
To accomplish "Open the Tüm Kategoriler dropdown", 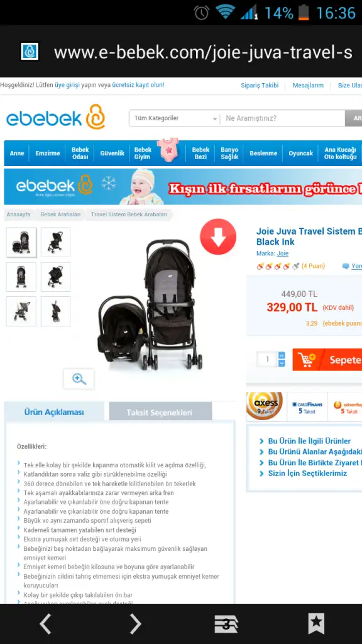I will pos(175,118).
